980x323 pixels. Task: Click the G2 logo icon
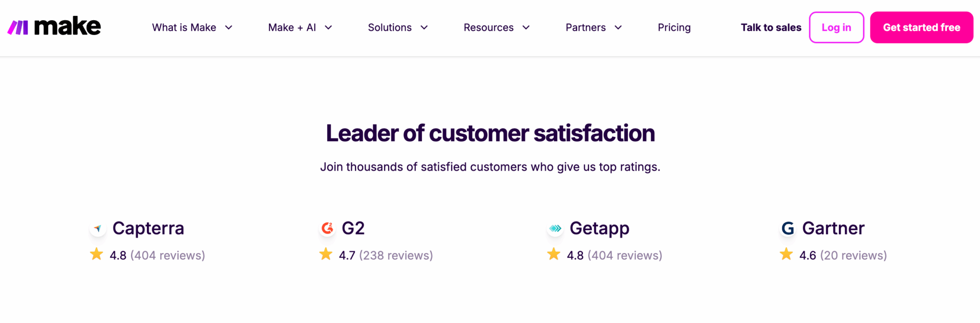(327, 229)
